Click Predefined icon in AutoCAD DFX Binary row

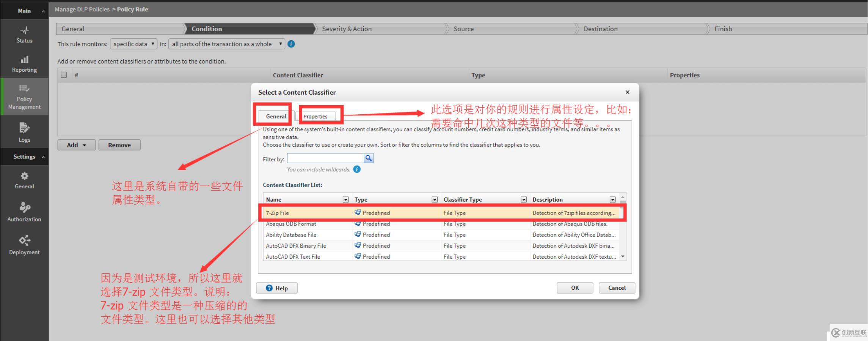(358, 246)
